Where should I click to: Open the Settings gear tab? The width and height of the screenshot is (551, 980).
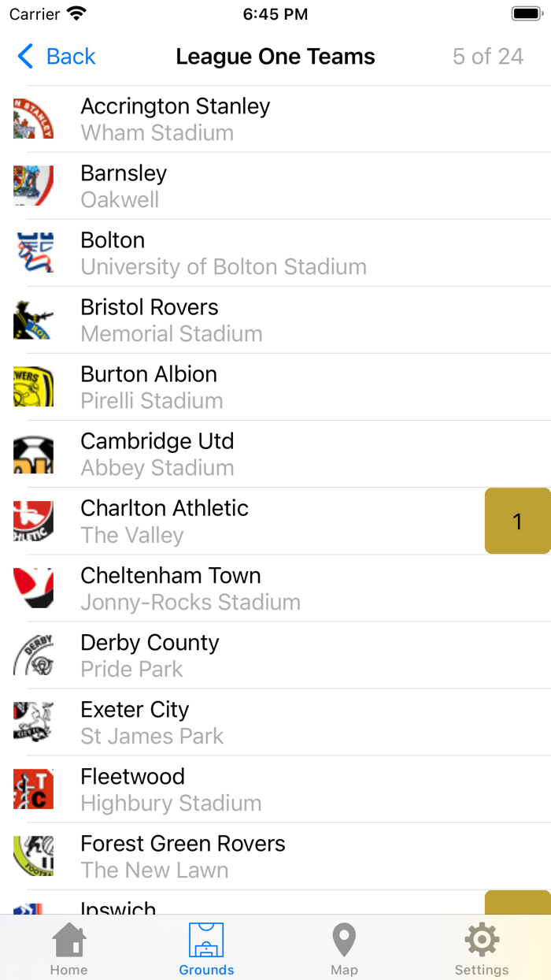(x=482, y=948)
